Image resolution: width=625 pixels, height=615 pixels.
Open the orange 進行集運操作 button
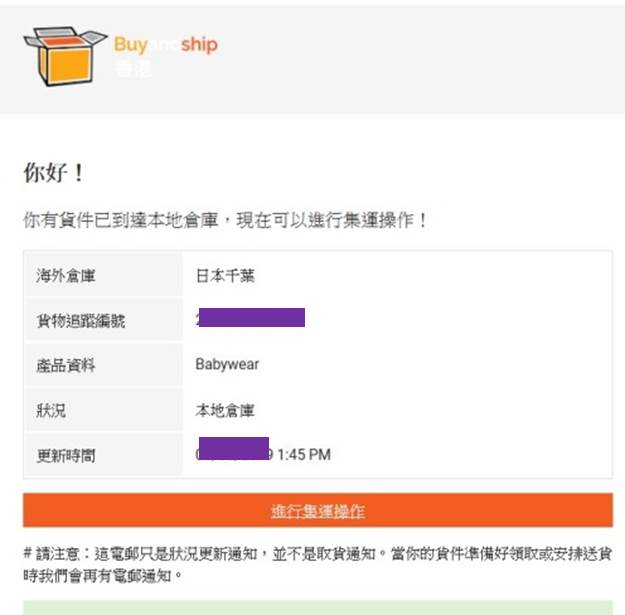point(318,510)
